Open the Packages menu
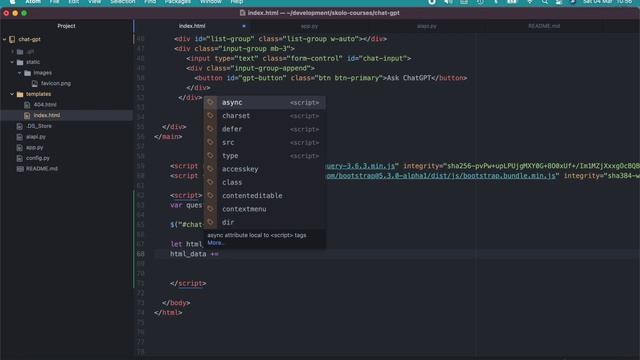The width and height of the screenshot is (640, 360). (178, 2)
